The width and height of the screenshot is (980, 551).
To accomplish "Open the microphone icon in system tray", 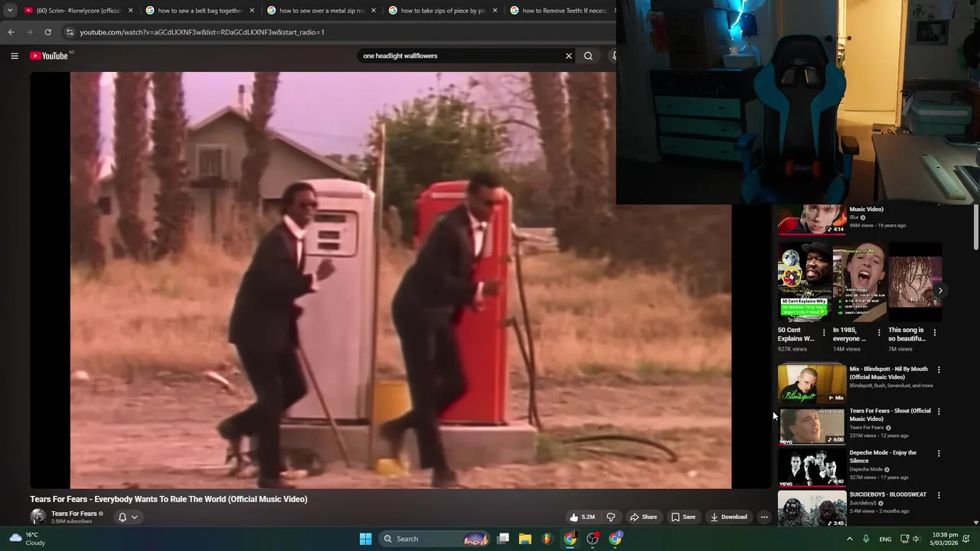I will click(x=866, y=539).
